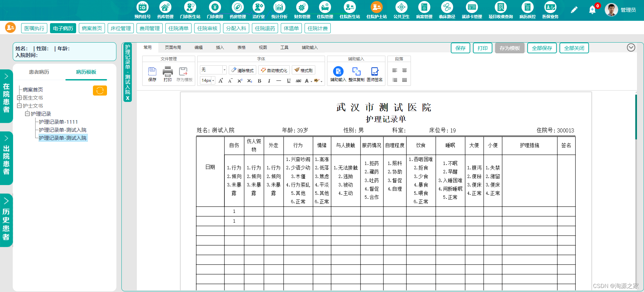Open the 公共卫生 module icon
The width and height of the screenshot is (644, 292).
tap(401, 7)
